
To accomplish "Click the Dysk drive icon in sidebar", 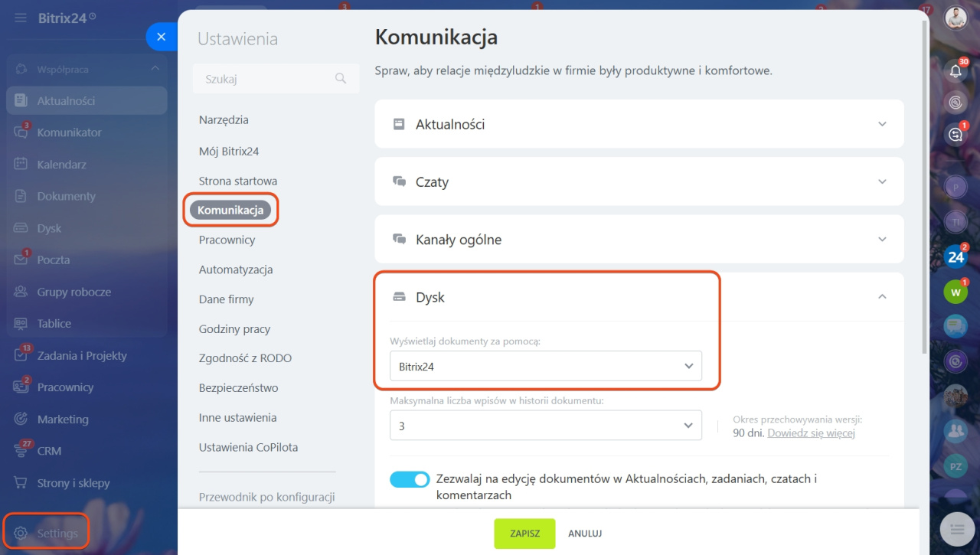I will click(x=21, y=228).
